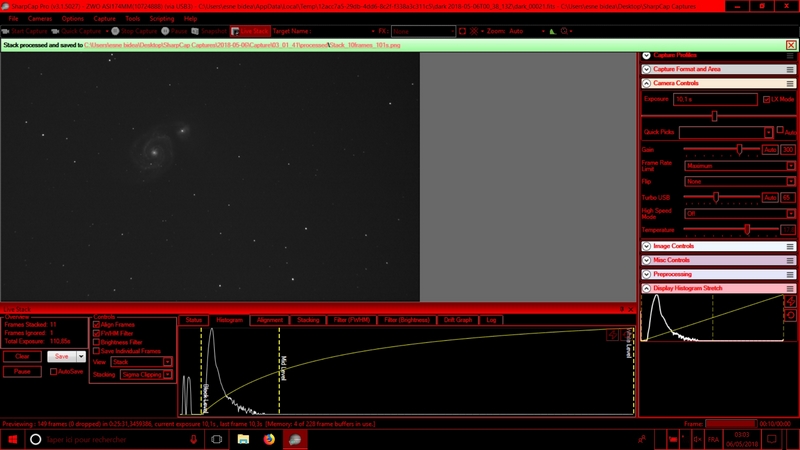Click the Stop Capture toolbar button
This screenshot has width=800, height=450.
point(134,31)
